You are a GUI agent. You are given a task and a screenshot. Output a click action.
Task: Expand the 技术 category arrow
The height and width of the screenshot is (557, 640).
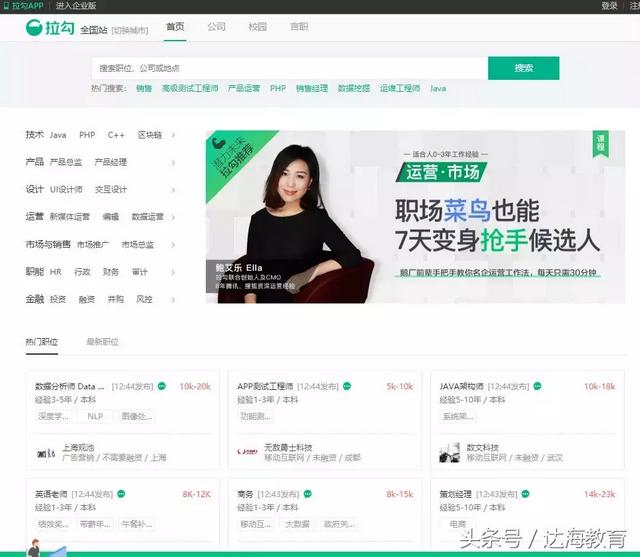(x=173, y=135)
